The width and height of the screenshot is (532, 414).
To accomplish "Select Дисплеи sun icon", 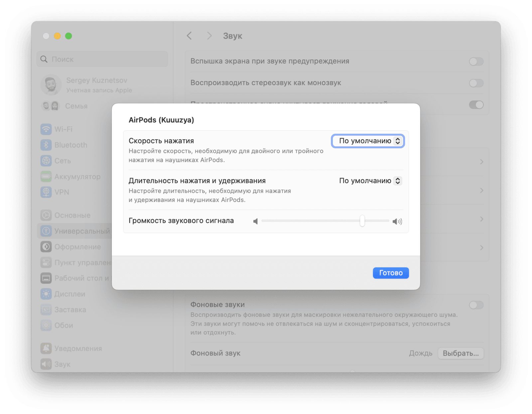I will [46, 294].
